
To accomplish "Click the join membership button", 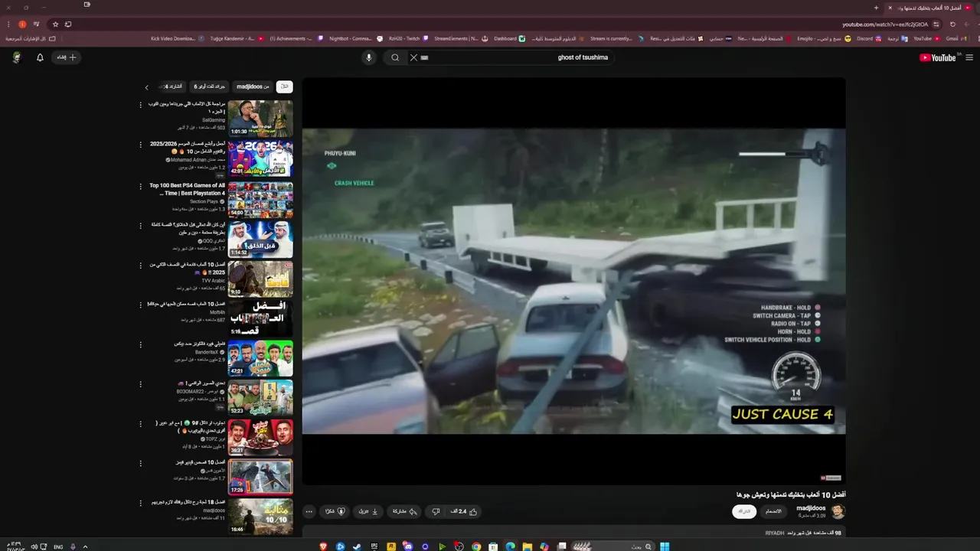I will (774, 511).
